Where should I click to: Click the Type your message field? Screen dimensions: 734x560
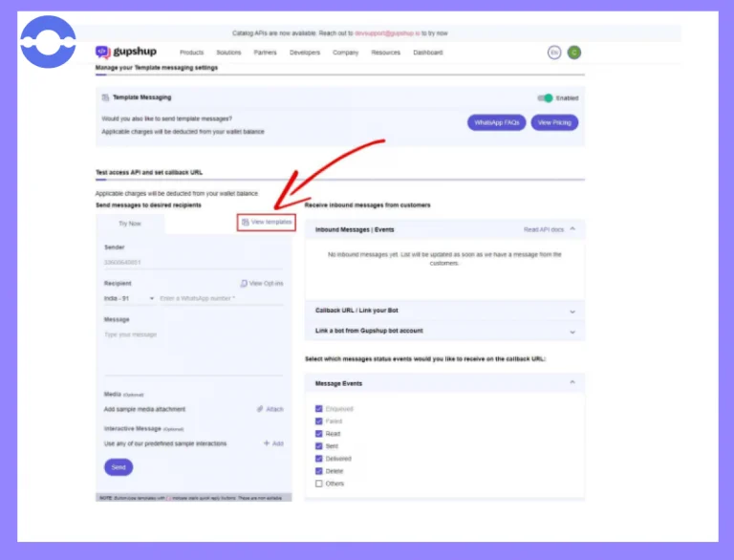193,352
